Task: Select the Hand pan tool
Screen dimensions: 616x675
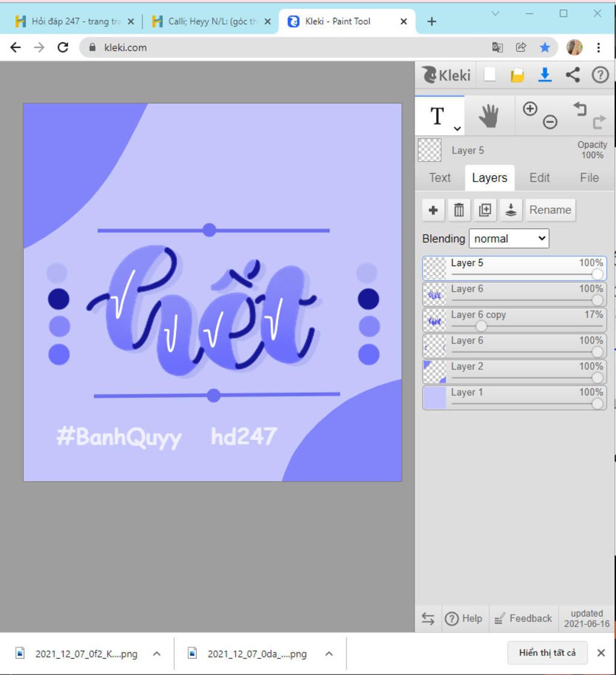Action: [x=489, y=116]
